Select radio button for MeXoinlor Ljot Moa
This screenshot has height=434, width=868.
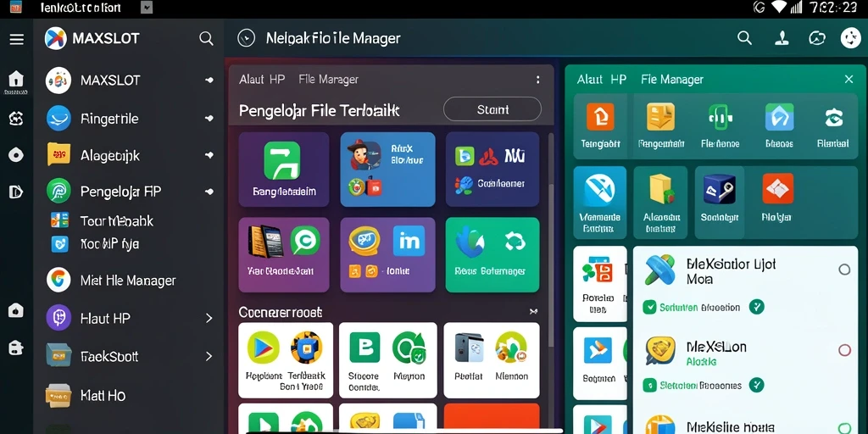coord(844,270)
